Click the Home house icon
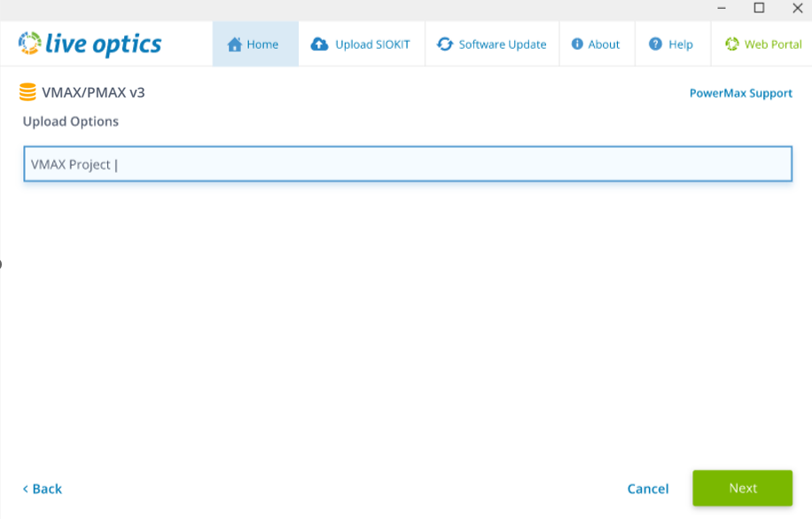This screenshot has width=812, height=519. (x=235, y=44)
